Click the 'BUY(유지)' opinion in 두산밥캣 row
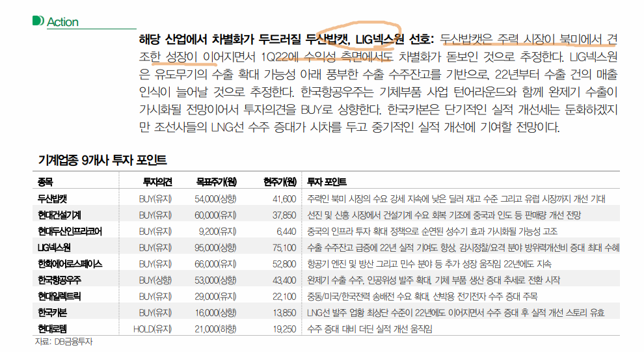Screen dimensions: 644x352 155,199
